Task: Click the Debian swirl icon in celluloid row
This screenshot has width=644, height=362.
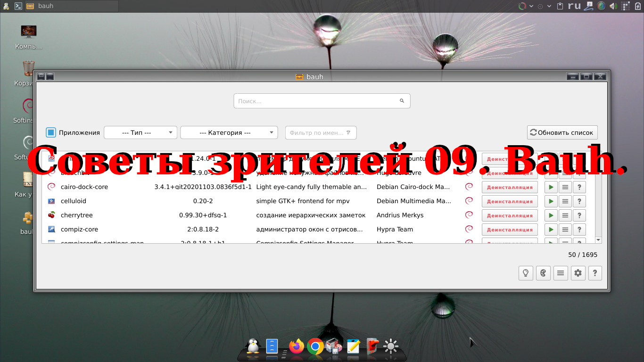Action: [469, 201]
